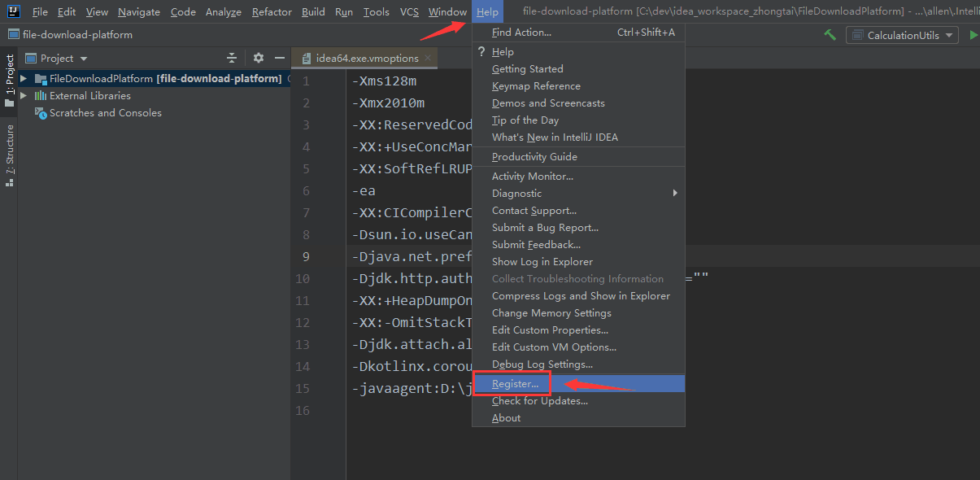Select Contact Support... menu item
The image size is (980, 480).
[x=578, y=211]
